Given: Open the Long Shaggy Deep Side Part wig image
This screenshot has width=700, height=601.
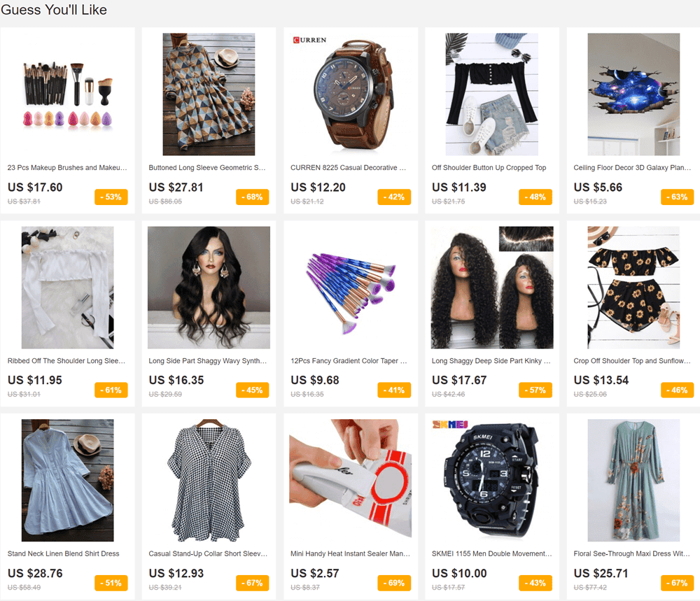Looking at the screenshot, I should pyautogui.click(x=492, y=288).
